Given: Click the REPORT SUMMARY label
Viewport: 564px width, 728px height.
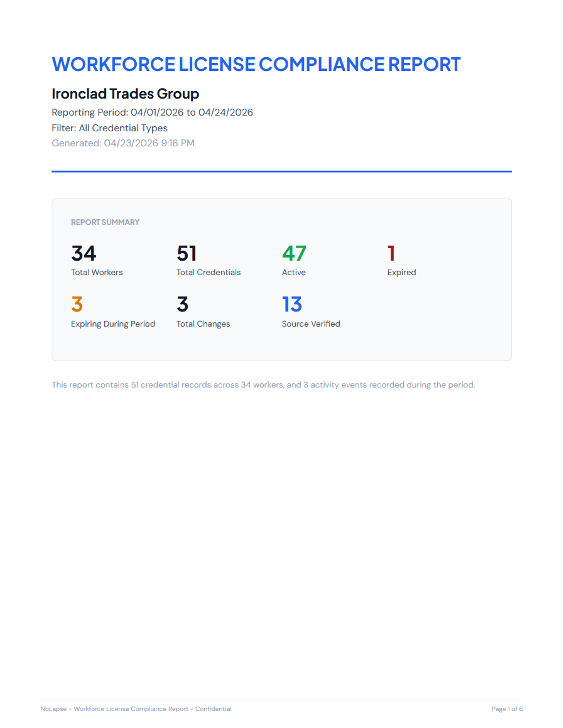Looking at the screenshot, I should point(105,222).
